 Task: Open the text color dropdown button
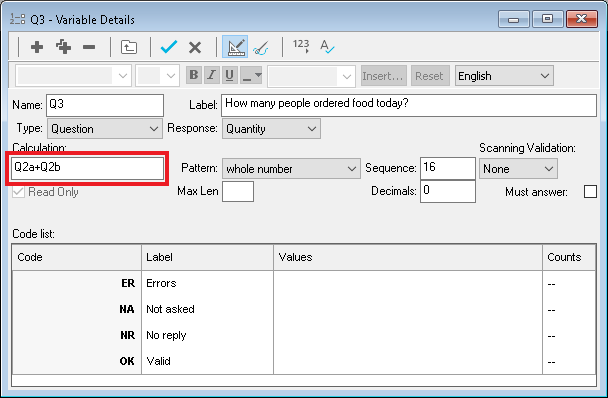[x=251, y=74]
